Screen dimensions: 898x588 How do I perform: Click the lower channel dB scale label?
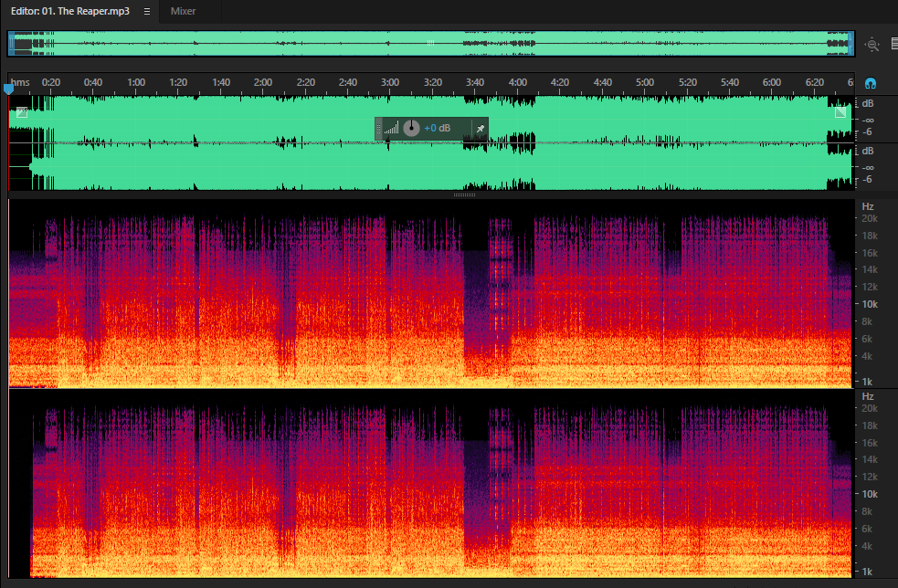(x=868, y=152)
